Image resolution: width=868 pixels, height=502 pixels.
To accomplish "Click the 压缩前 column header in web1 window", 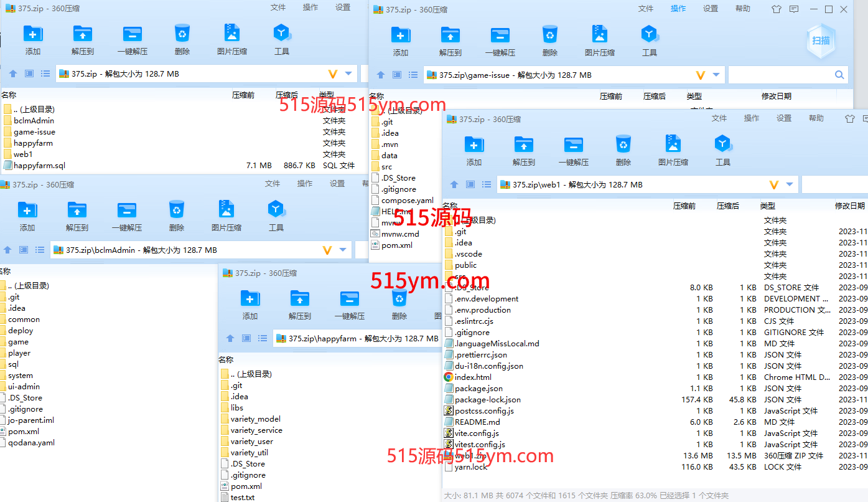I will click(x=684, y=206).
